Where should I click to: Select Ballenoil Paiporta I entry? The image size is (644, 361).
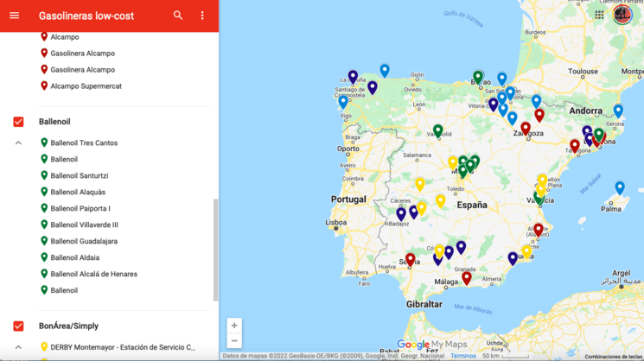[x=80, y=208]
